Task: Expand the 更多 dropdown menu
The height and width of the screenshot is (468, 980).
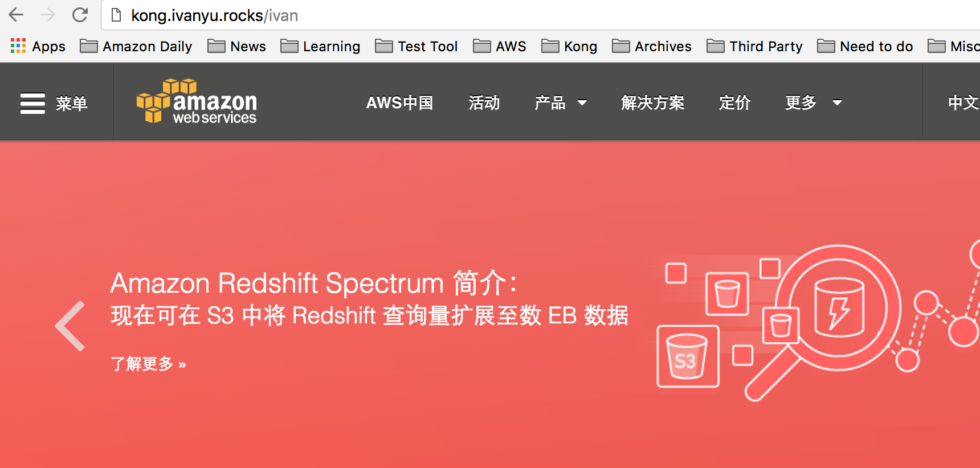Action: click(813, 102)
